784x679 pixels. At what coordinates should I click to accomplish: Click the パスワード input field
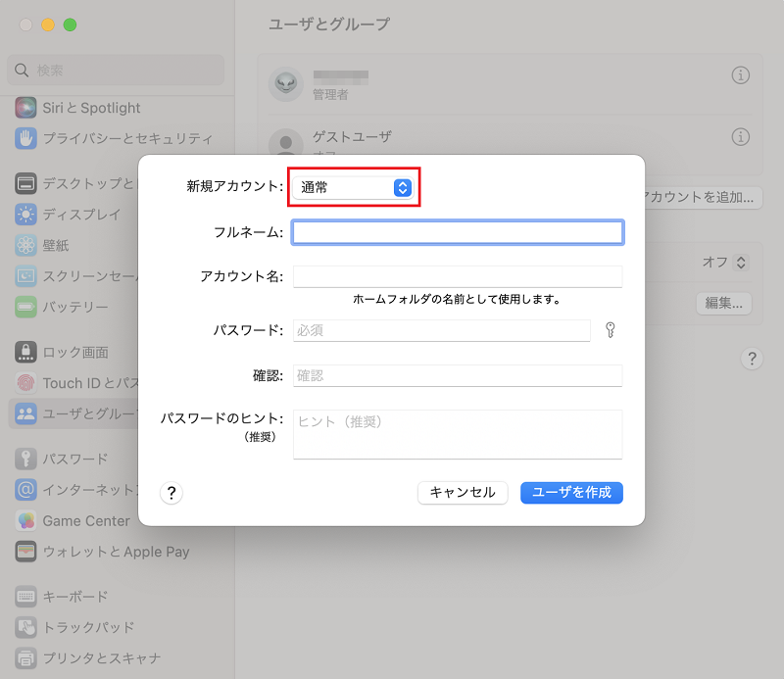[x=442, y=330]
